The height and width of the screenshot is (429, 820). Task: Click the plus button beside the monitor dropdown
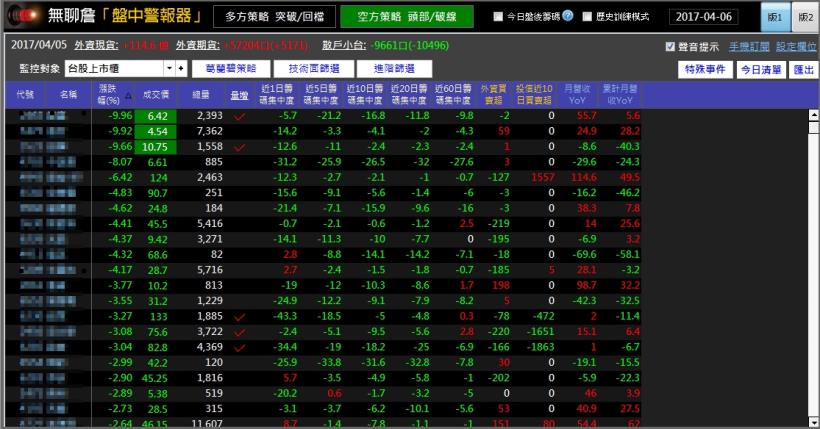pos(181,69)
